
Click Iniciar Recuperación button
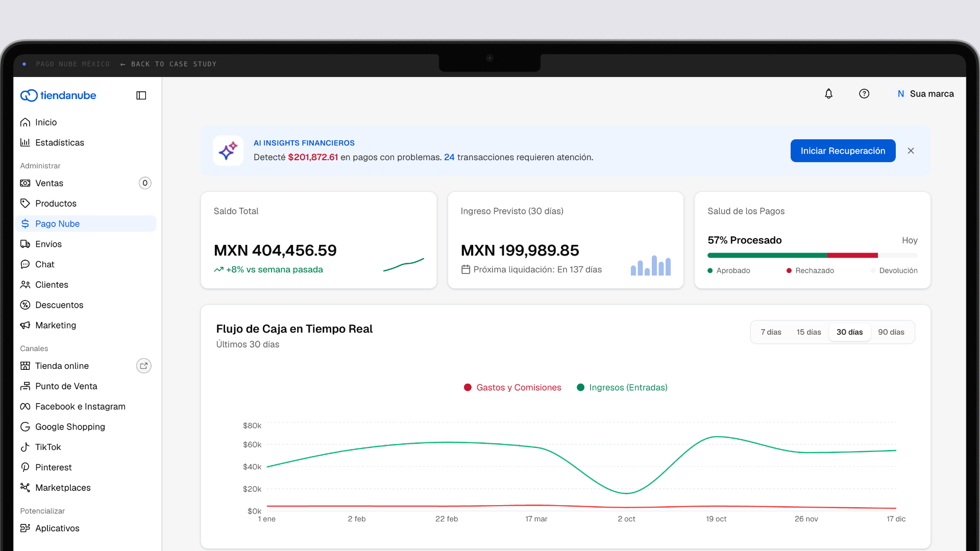(x=843, y=151)
